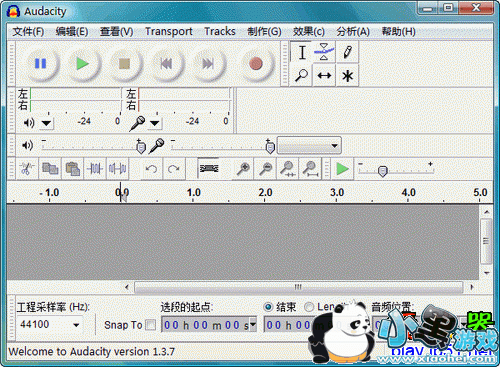
Task: Click the input microphone meter icon
Action: click(137, 123)
